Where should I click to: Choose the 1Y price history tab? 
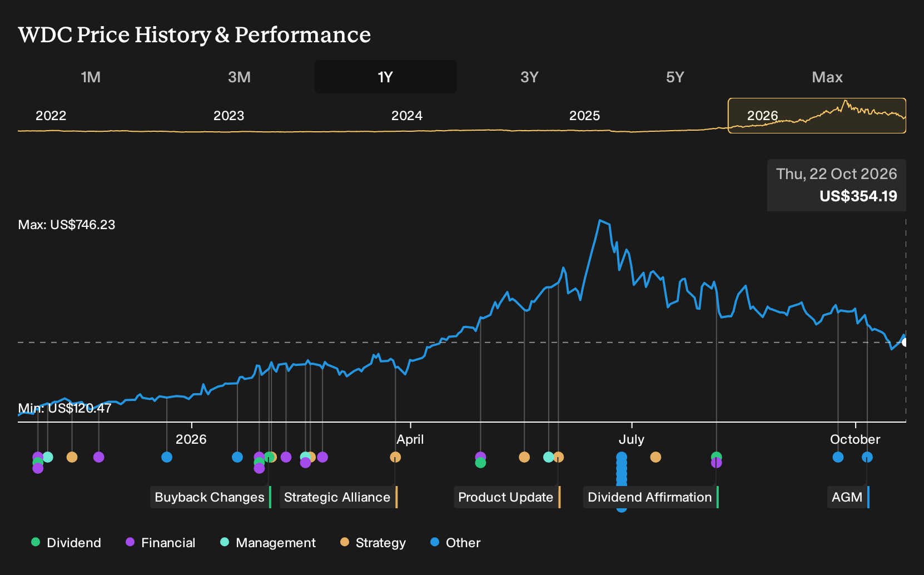click(386, 77)
